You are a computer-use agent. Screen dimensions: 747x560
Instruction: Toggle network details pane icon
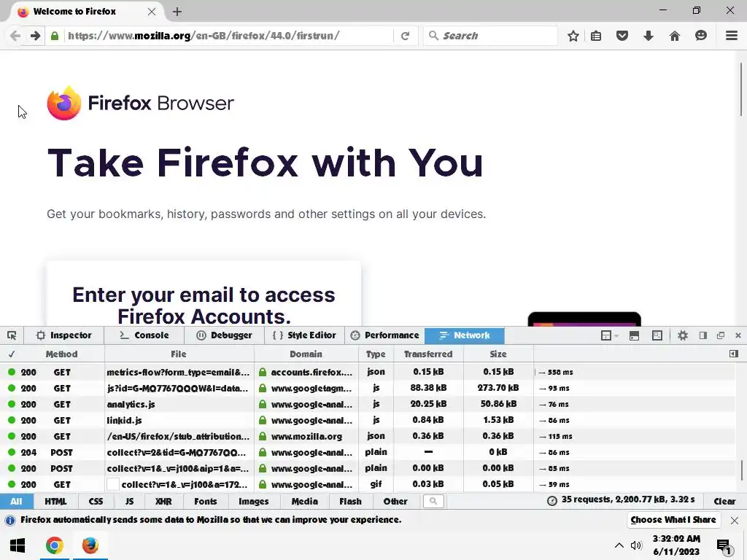click(x=734, y=354)
